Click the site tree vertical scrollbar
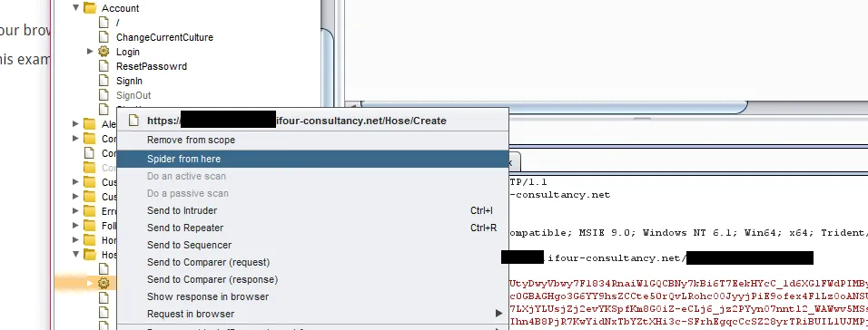 327,69
